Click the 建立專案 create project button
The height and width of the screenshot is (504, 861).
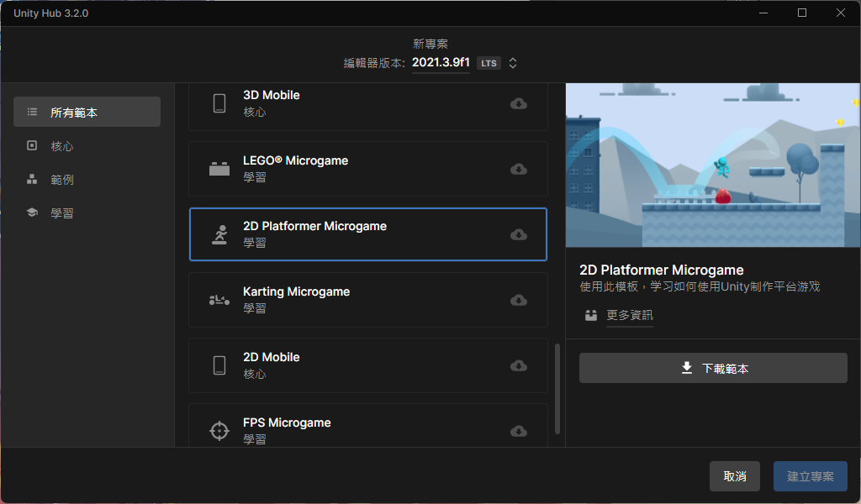pyautogui.click(x=810, y=476)
